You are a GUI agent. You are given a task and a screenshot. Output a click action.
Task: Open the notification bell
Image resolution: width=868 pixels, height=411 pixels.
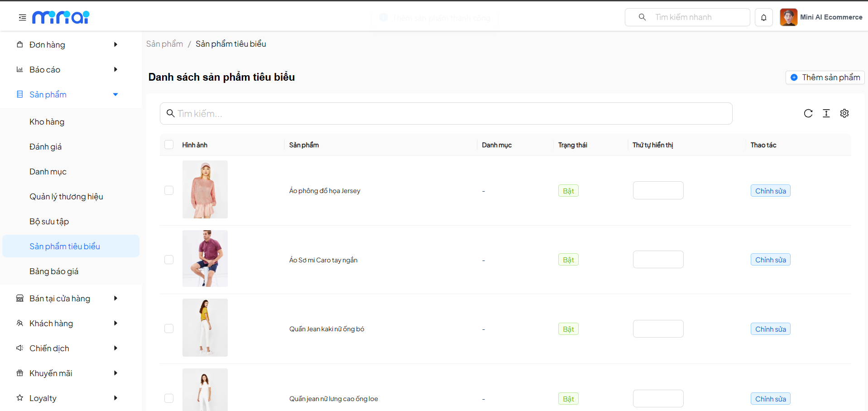(x=763, y=18)
